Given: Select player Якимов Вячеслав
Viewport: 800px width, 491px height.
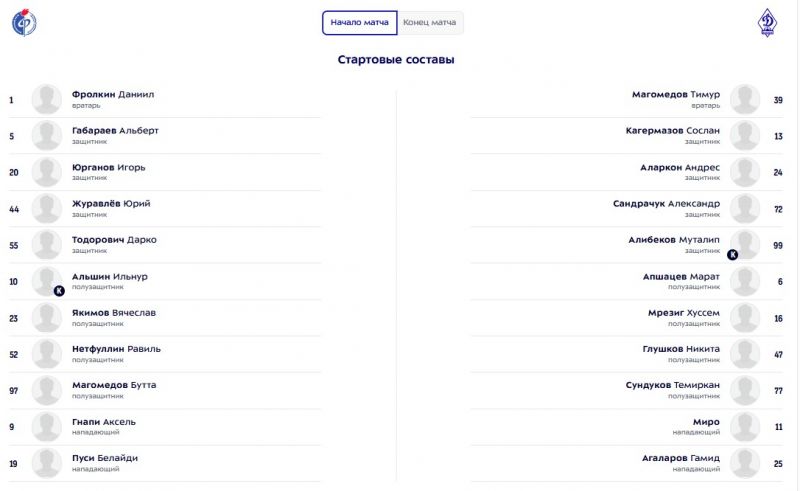Looking at the screenshot, I should (114, 313).
